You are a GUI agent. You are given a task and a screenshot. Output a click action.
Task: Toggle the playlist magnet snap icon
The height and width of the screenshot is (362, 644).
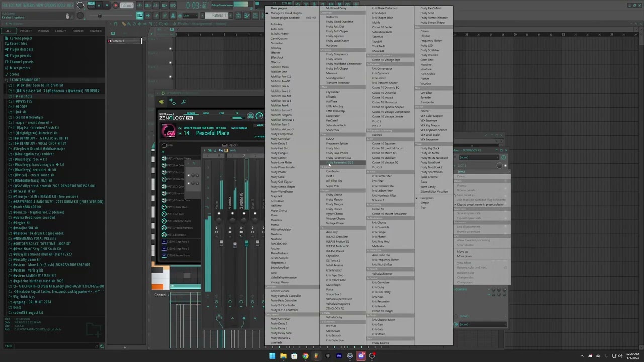pyautogui.click(x=115, y=24)
